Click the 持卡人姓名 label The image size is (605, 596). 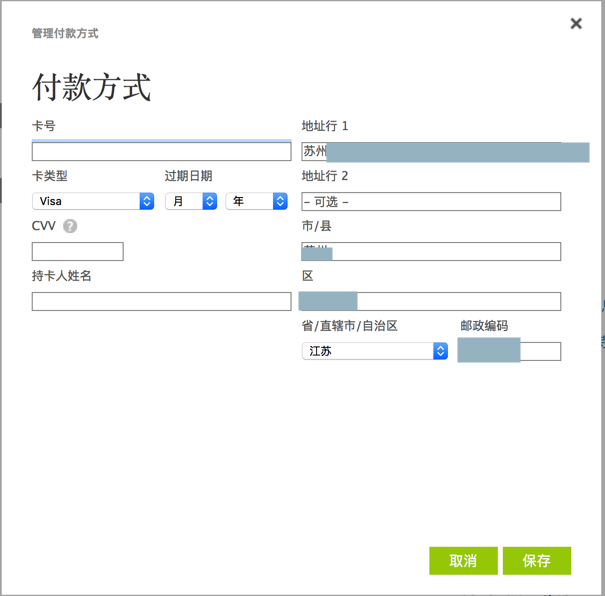[x=61, y=276]
